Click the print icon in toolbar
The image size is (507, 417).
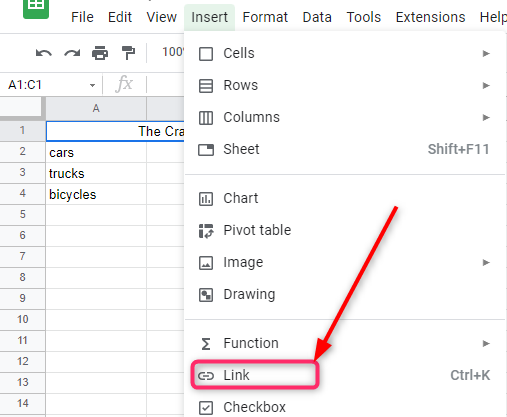tap(100, 53)
